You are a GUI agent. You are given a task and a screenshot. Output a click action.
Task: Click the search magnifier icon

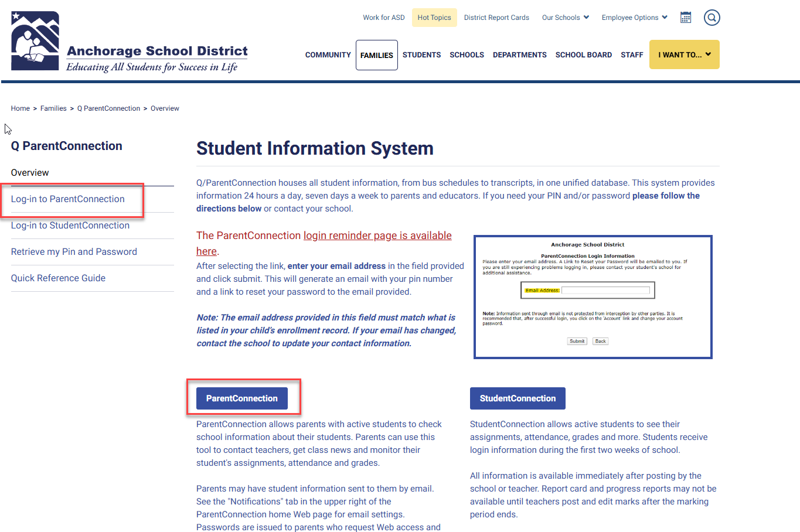[x=712, y=18]
